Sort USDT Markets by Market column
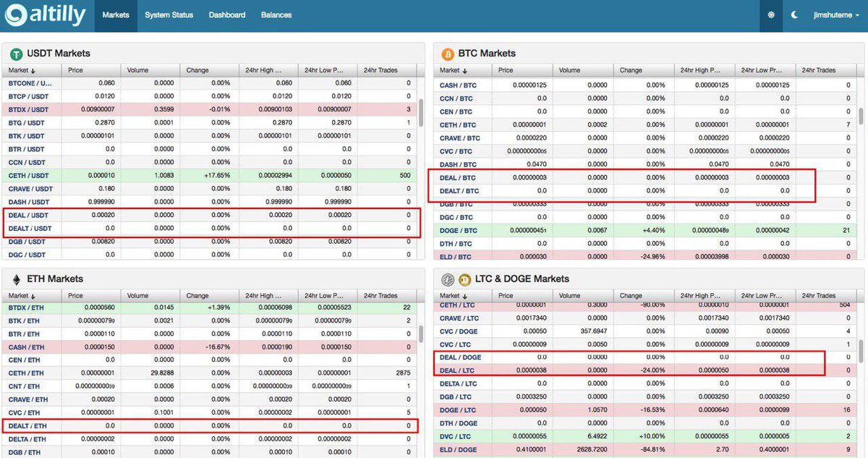868x458 pixels. pyautogui.click(x=33, y=70)
